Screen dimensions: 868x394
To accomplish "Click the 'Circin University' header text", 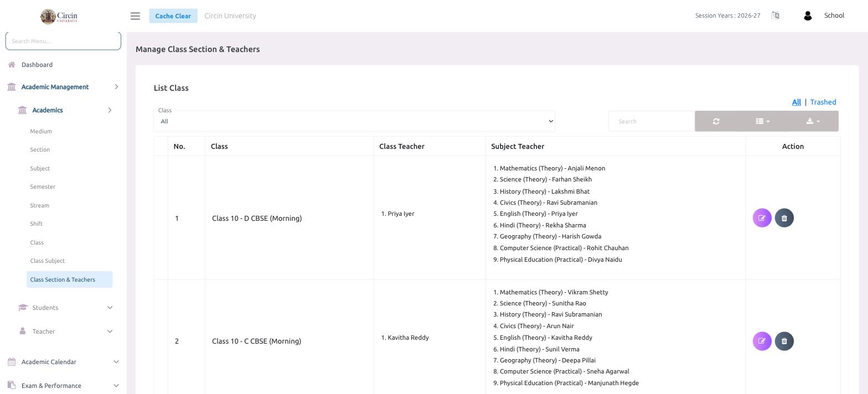I will 230,15.
